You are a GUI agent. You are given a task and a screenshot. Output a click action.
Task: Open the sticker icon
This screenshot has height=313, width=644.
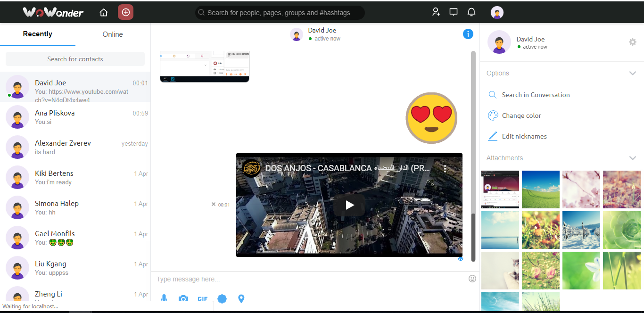click(x=222, y=299)
